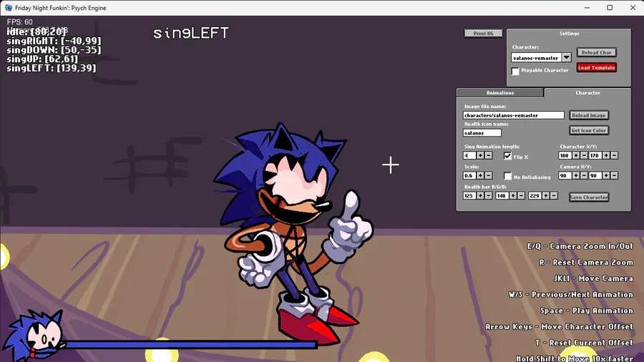Screen dimensions: 644x362
Task: Decrease Health bar blue value
Action: [554, 196]
